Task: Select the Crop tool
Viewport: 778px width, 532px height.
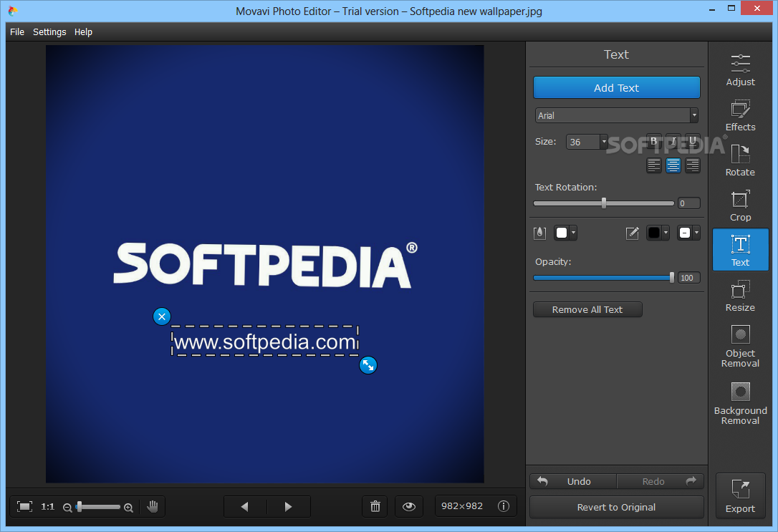Action: (740, 205)
